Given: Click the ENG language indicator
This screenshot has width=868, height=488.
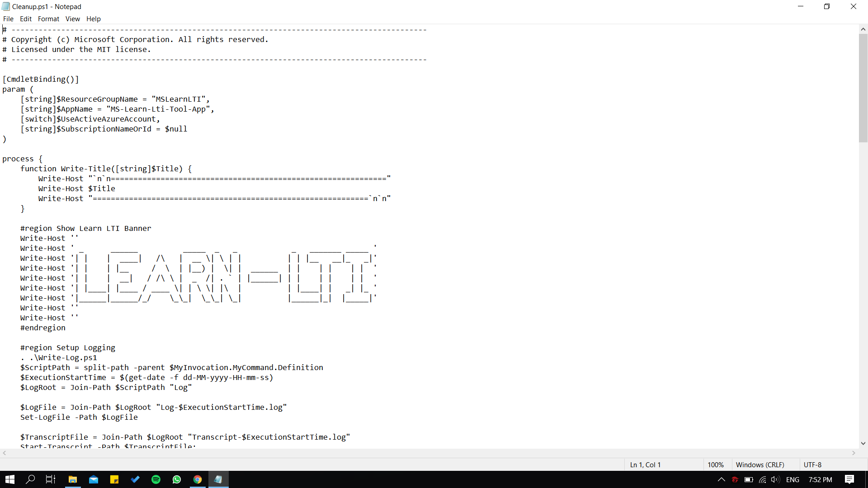Looking at the screenshot, I should [793, 480].
